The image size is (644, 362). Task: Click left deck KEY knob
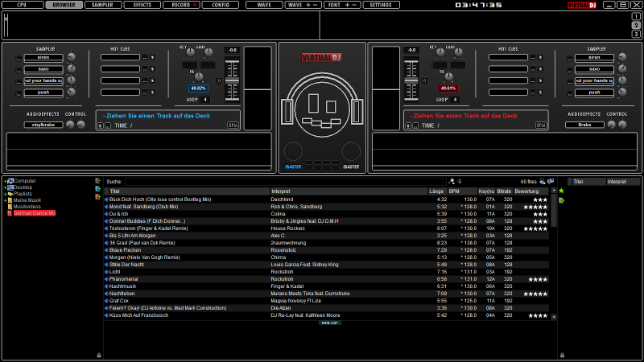pyautogui.click(x=190, y=52)
